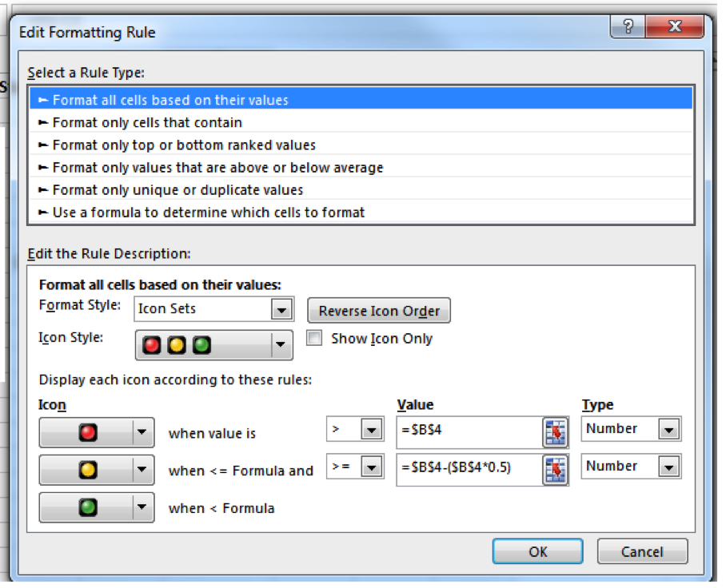The height and width of the screenshot is (588, 726).
Task: Click the green traffic light icon button
Action: [x=87, y=507]
